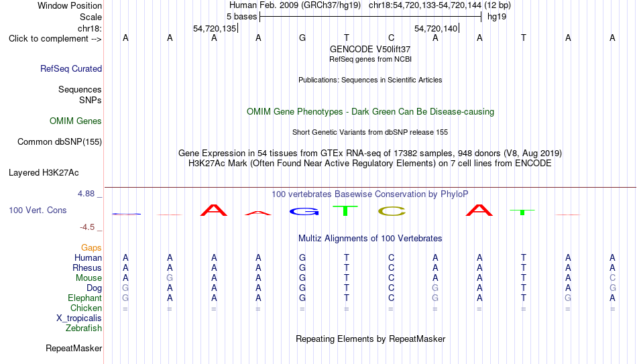Screen dimensions: 637x364
Task: Click the 4.88 PhyloP upper scale value
Action: (x=86, y=194)
